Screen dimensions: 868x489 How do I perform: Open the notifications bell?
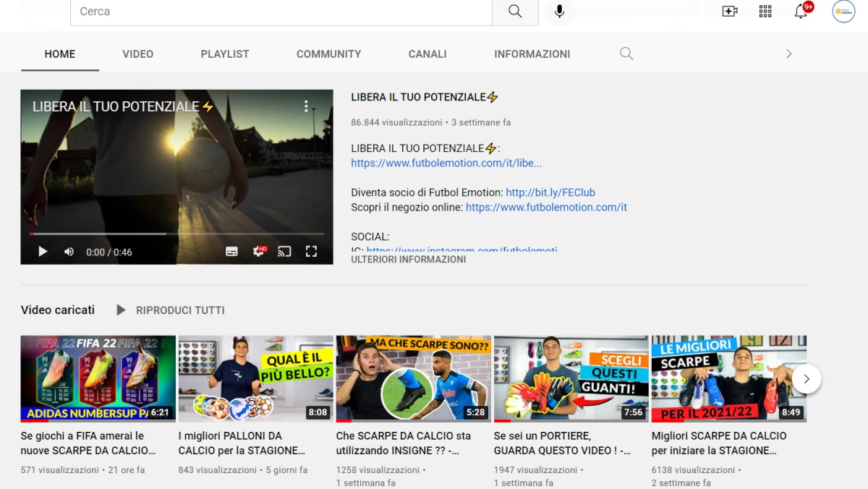click(x=801, y=11)
